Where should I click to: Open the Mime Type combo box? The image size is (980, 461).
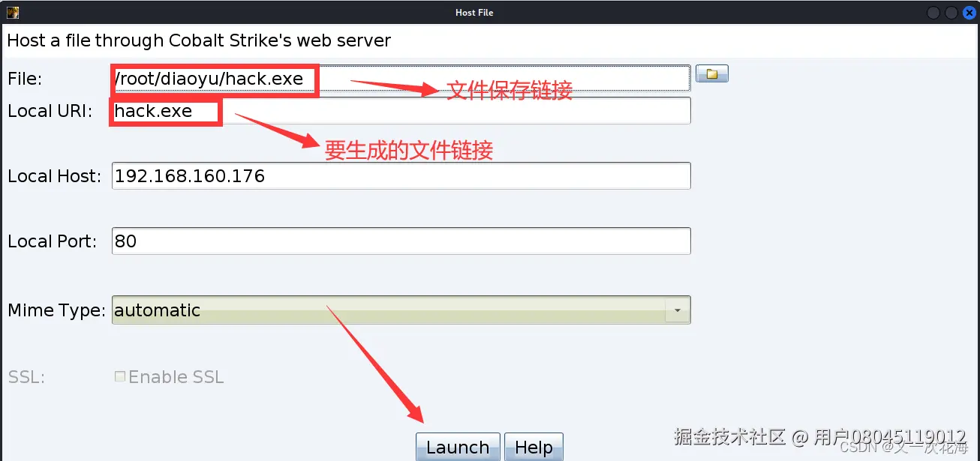[x=401, y=310]
